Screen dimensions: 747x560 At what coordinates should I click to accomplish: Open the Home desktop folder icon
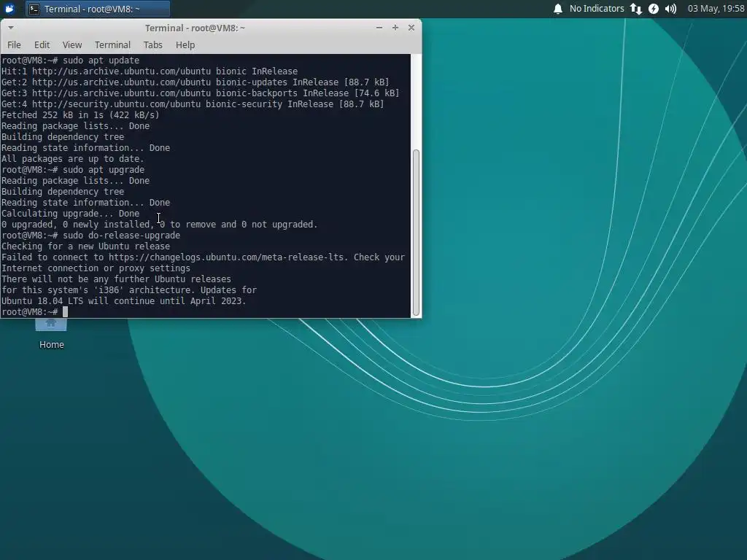pyautogui.click(x=51, y=324)
